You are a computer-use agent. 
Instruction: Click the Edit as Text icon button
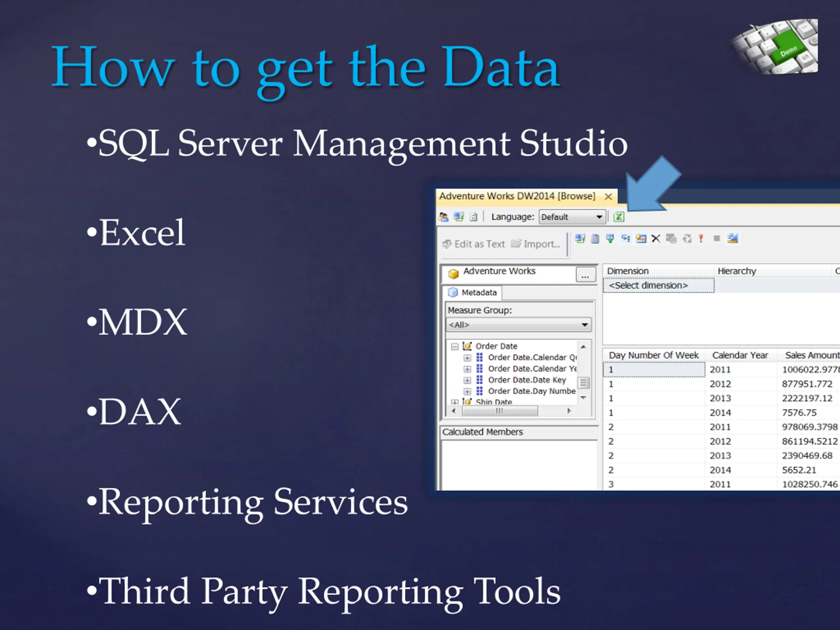pos(473,244)
